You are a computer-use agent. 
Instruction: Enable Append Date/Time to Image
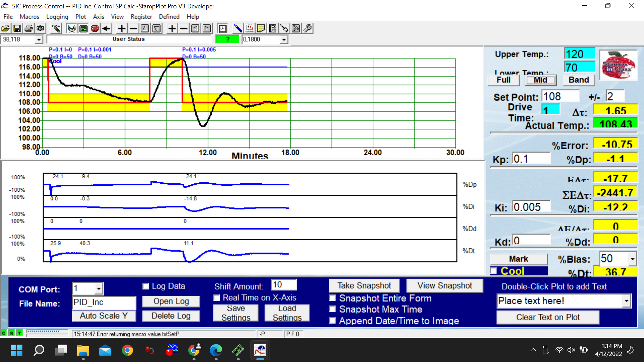(332, 321)
